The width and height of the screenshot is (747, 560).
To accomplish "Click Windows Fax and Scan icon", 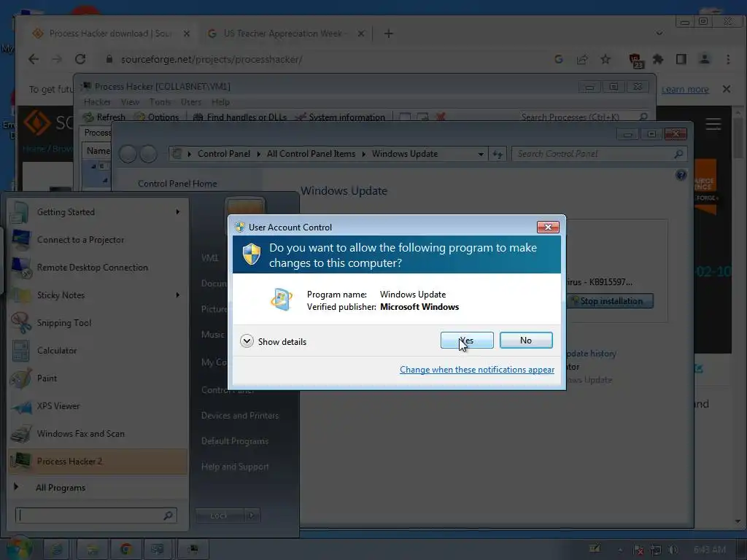I will click(21, 434).
